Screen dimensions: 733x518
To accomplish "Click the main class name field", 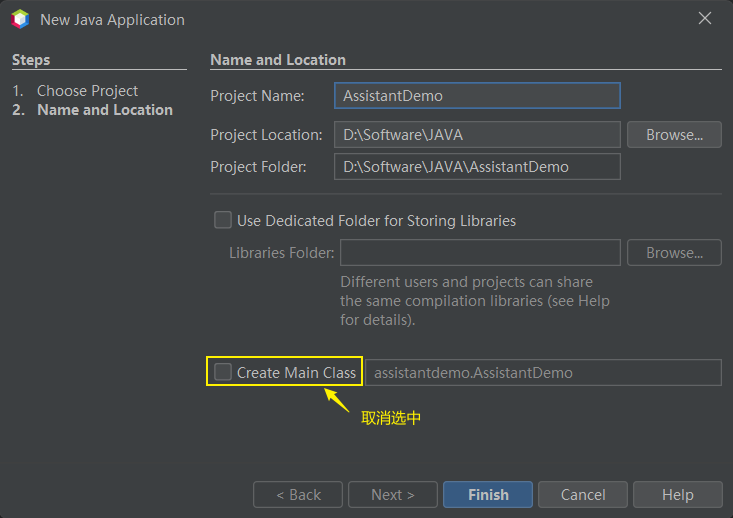I will (543, 373).
